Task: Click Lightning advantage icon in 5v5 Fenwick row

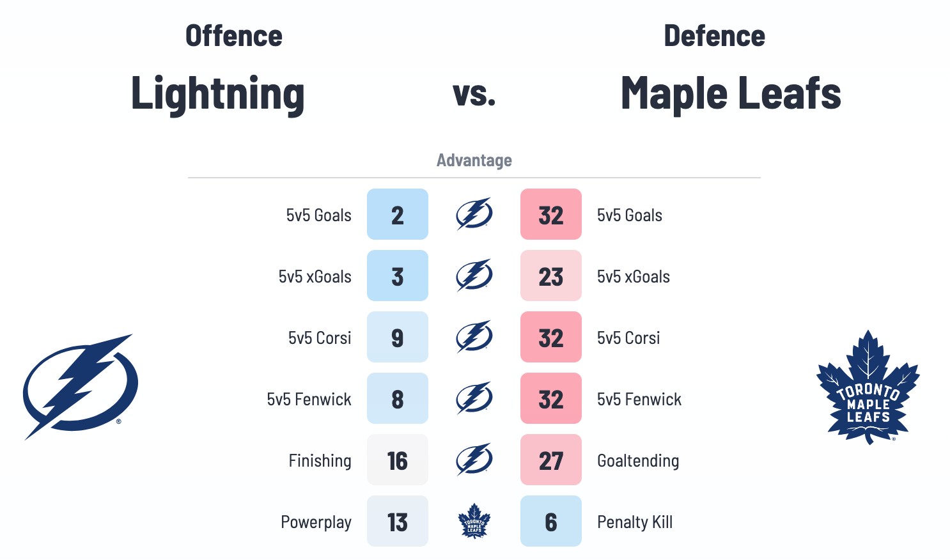Action: pos(474,398)
